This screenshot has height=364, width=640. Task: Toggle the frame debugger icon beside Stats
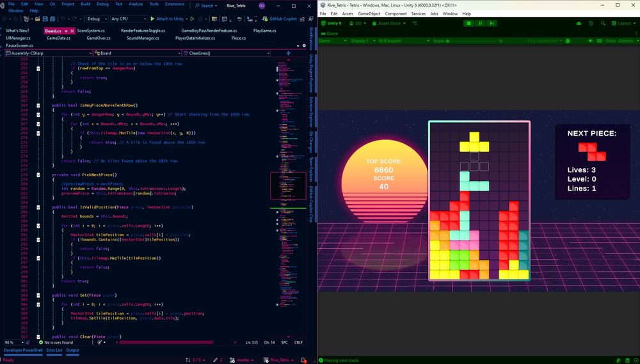pos(599,41)
